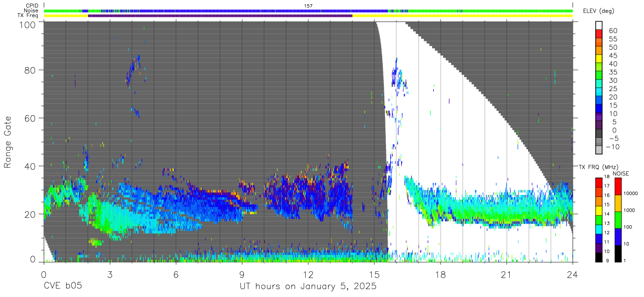
Task: Select red 17–18 MHz TX FRQ swatch
Action: 599,182
